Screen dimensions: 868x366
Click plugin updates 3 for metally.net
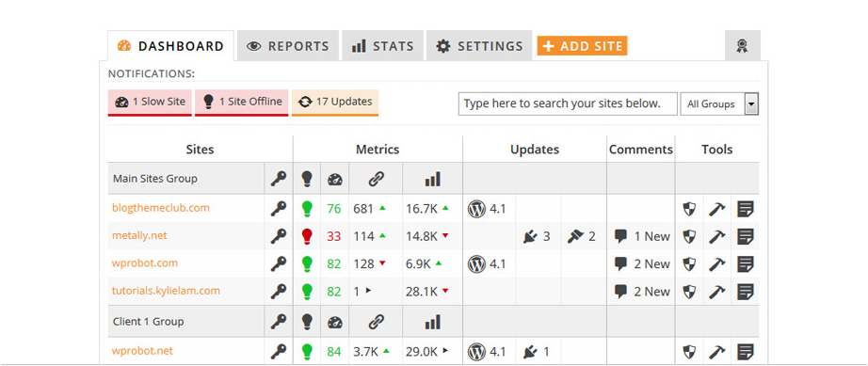coord(537,236)
